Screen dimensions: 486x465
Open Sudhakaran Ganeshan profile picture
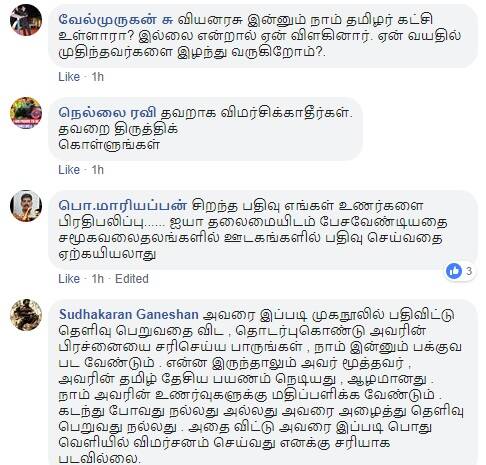(x=26, y=315)
